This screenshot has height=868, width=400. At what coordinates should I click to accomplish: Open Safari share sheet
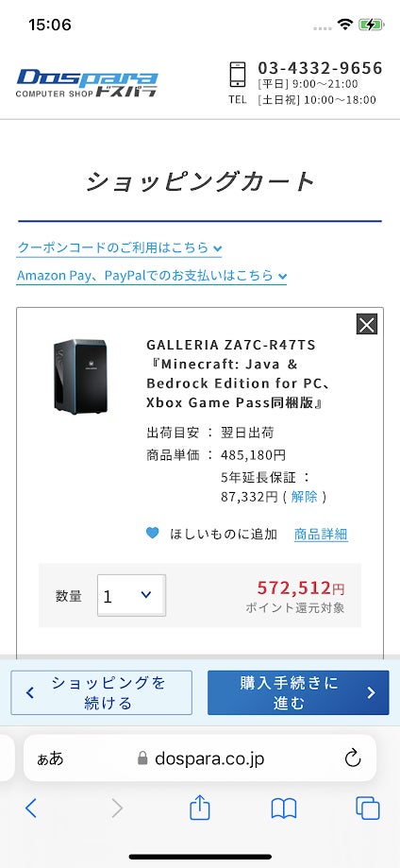point(200,808)
